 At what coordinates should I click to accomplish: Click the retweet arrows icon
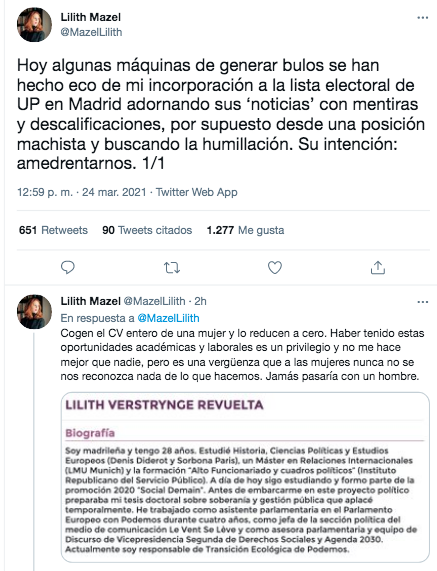[172, 268]
